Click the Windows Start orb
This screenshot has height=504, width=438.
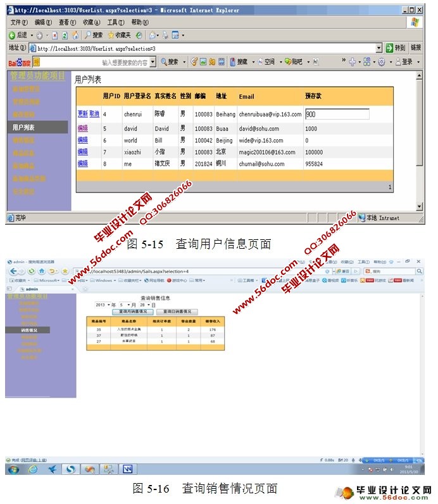(13, 470)
